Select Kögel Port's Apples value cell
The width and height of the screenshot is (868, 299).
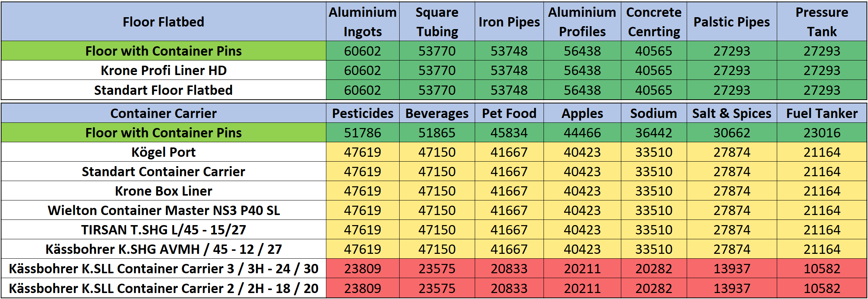pos(582,152)
